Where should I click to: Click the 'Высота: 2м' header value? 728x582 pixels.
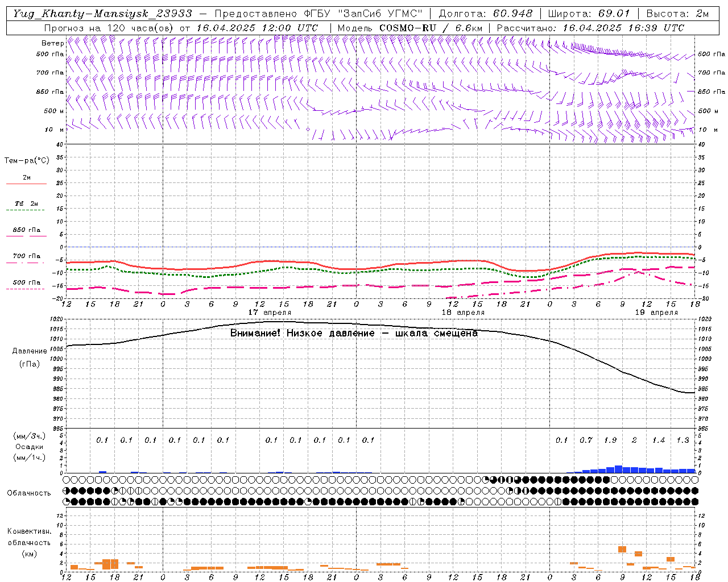678,14
